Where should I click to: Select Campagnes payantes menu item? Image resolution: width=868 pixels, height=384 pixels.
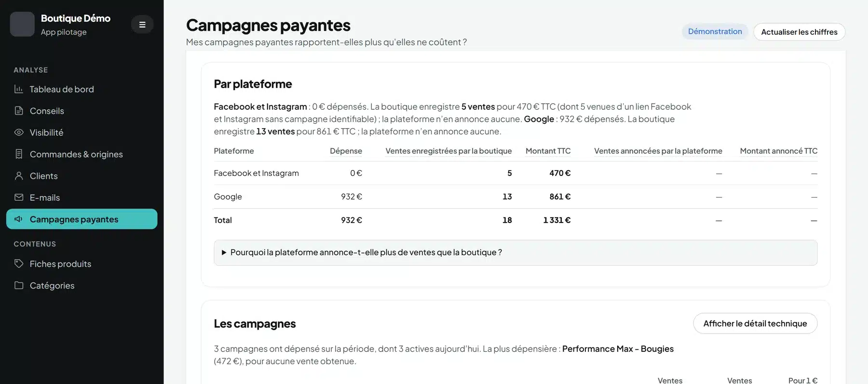82,219
